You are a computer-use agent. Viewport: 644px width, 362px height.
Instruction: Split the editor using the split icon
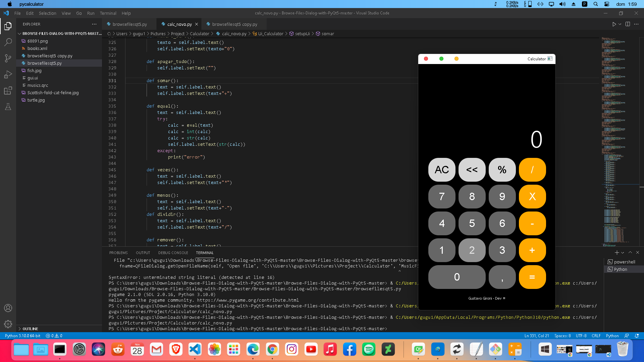point(627,24)
